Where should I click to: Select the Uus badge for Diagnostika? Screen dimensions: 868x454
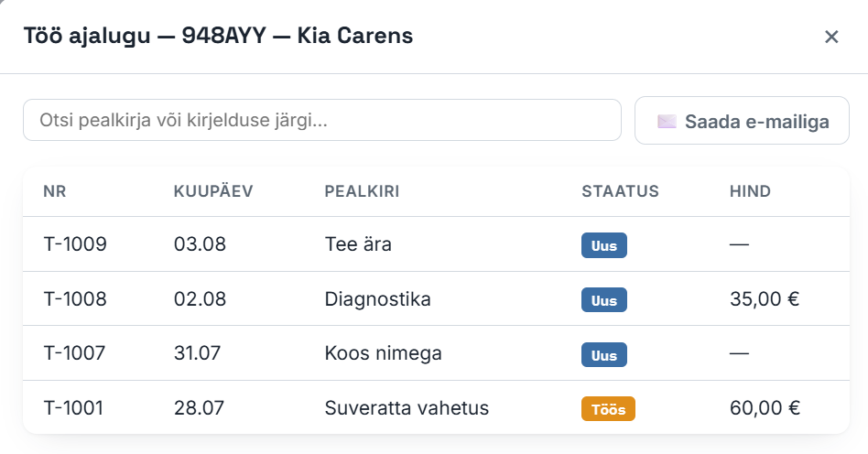(x=604, y=300)
